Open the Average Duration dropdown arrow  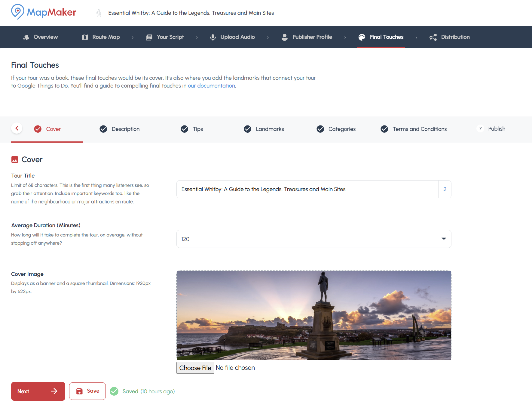444,239
